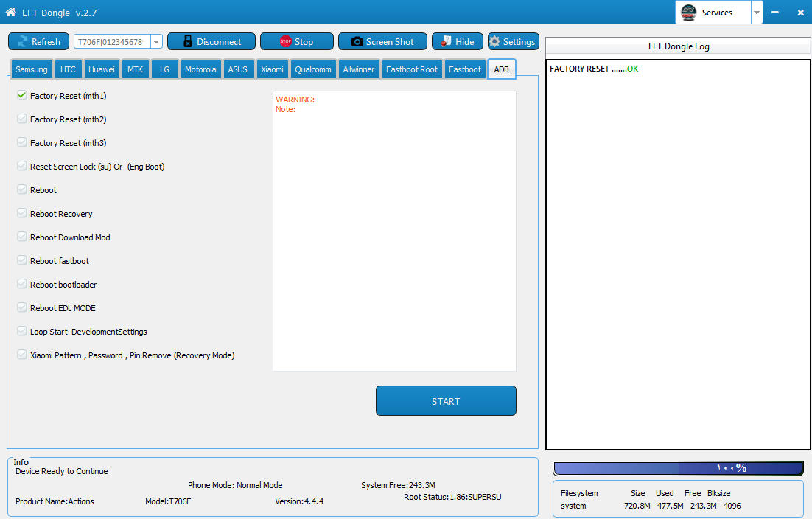The height and width of the screenshot is (519, 812).
Task: Check the Reboot EDL MODE option
Action: click(x=22, y=307)
